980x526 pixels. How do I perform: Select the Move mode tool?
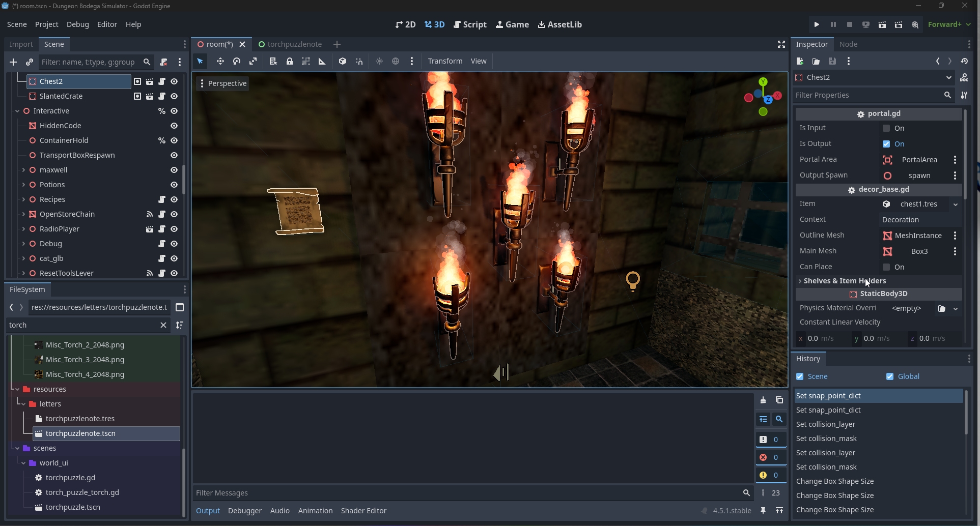220,61
